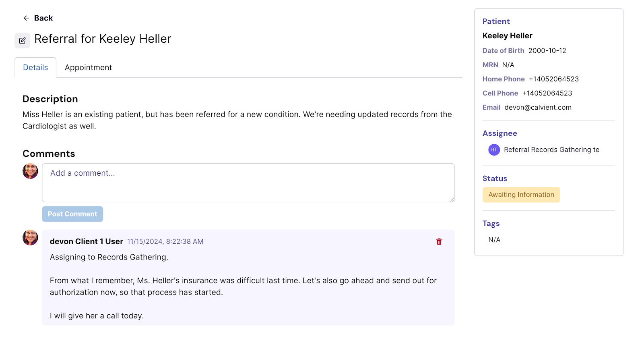Viewport: 644px width, 347px height.
Task: Click the edit referral pencil icon
Action: pos(23,41)
